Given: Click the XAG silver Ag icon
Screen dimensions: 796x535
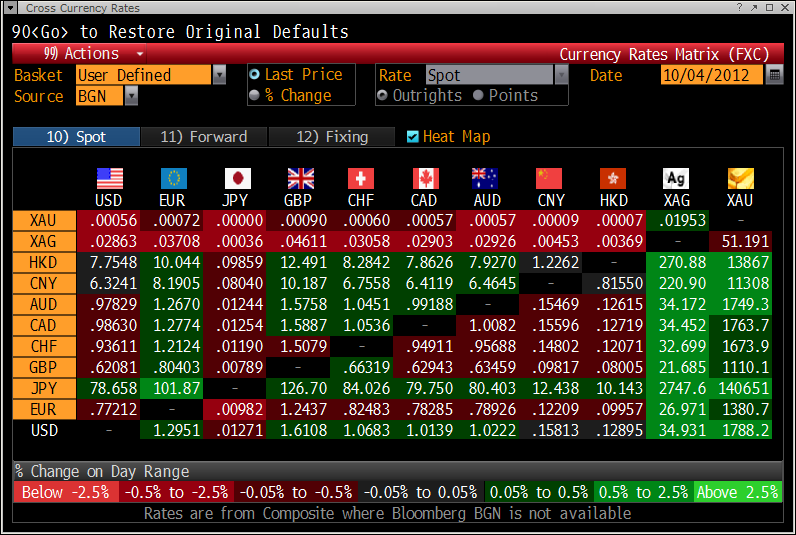Looking at the screenshot, I should [676, 178].
